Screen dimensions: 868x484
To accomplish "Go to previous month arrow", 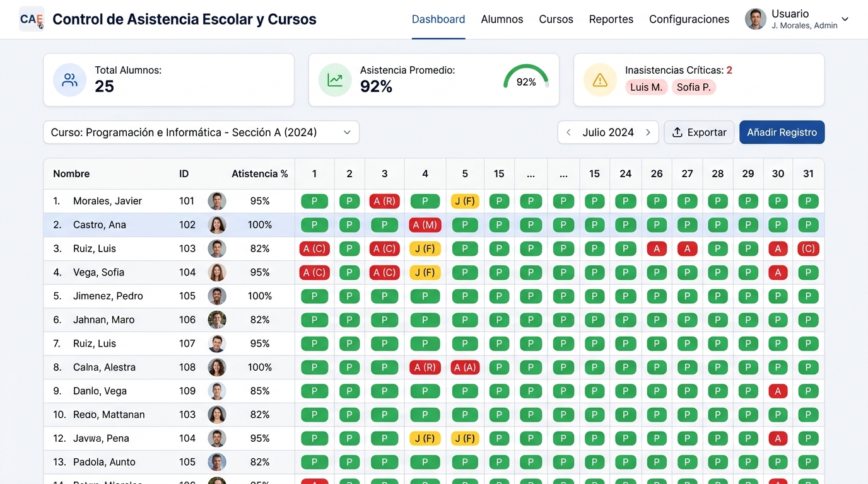I will click(x=568, y=132).
